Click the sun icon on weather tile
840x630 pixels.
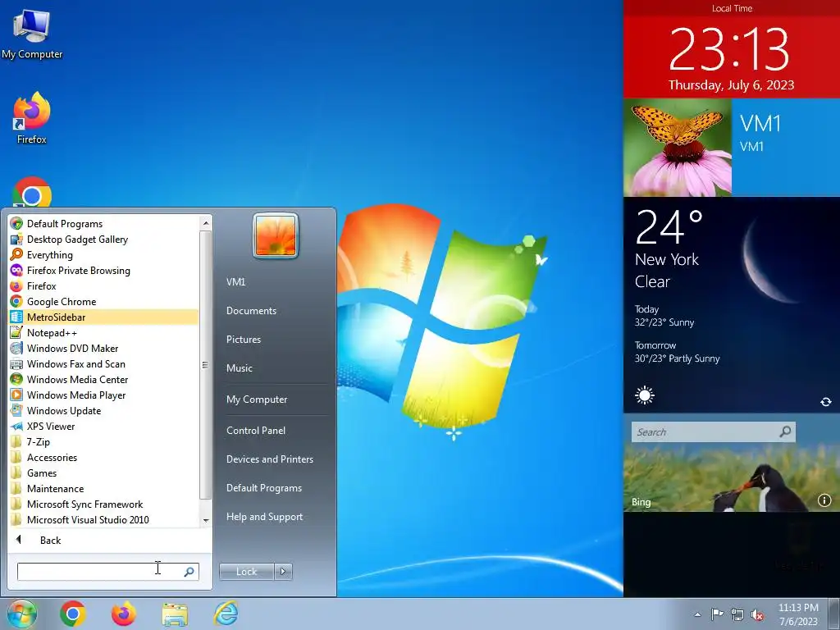645,395
